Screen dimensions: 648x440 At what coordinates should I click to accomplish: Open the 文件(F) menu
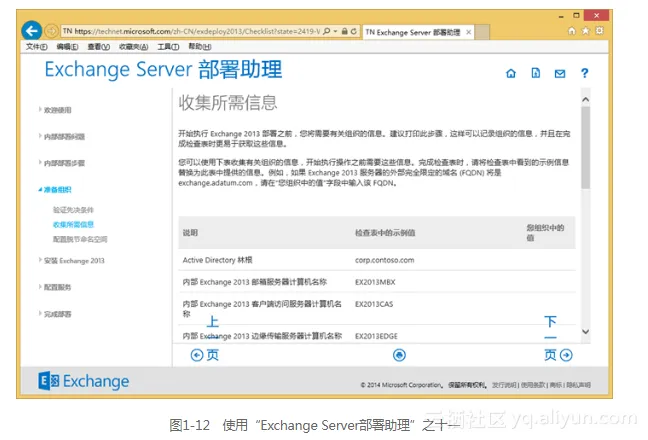pos(36,47)
